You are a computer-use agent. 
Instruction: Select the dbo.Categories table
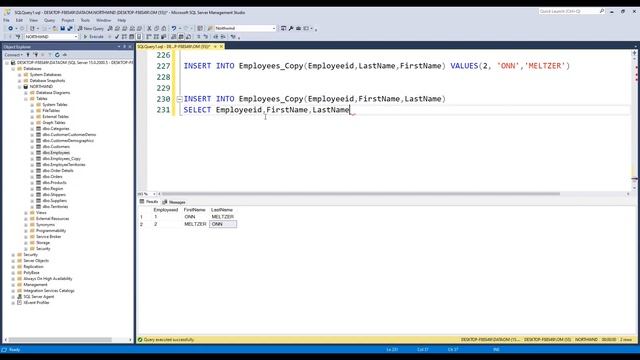pos(56,129)
